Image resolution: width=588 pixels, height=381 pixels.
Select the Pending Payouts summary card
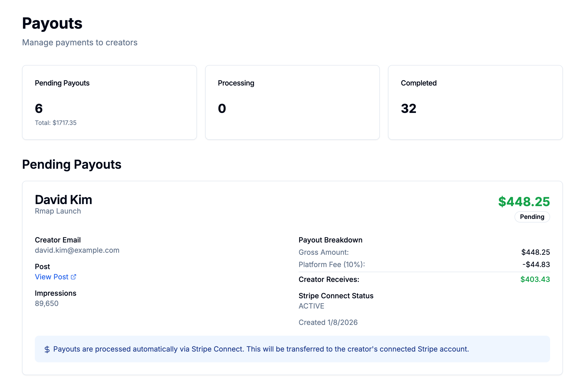point(109,102)
